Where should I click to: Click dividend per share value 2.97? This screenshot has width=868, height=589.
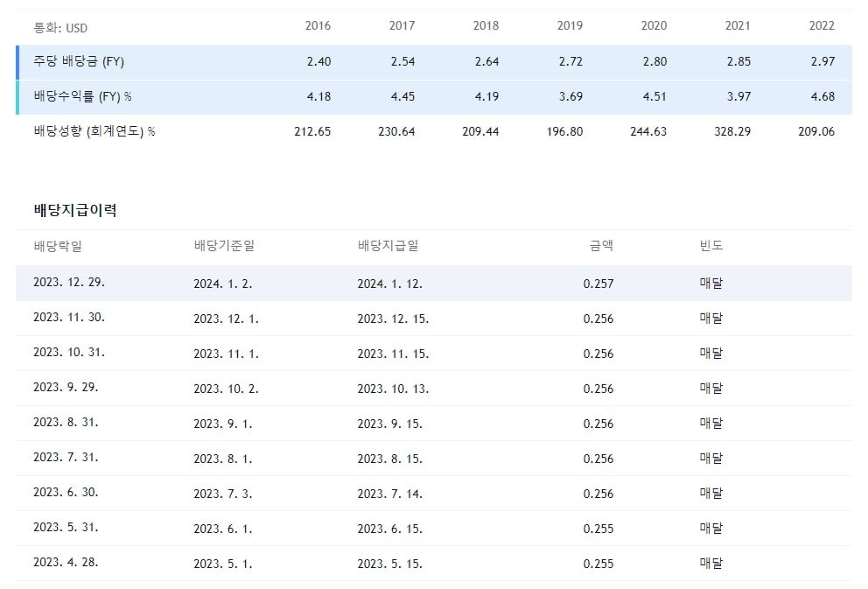(x=823, y=61)
